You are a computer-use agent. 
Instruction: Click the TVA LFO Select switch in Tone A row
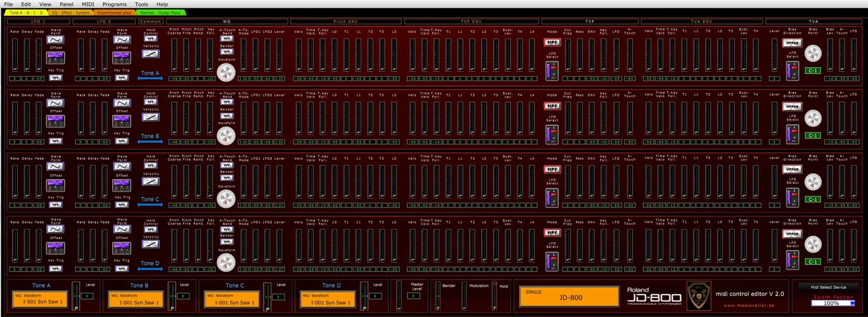(x=793, y=71)
